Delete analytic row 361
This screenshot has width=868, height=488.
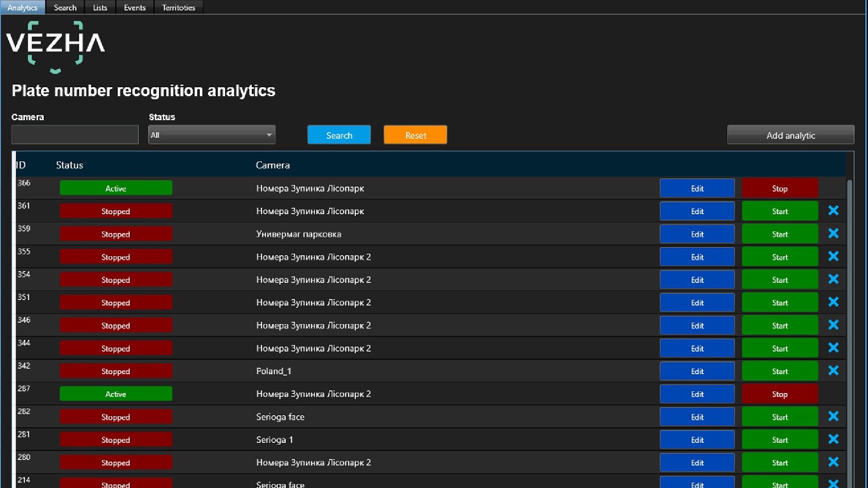click(x=833, y=211)
